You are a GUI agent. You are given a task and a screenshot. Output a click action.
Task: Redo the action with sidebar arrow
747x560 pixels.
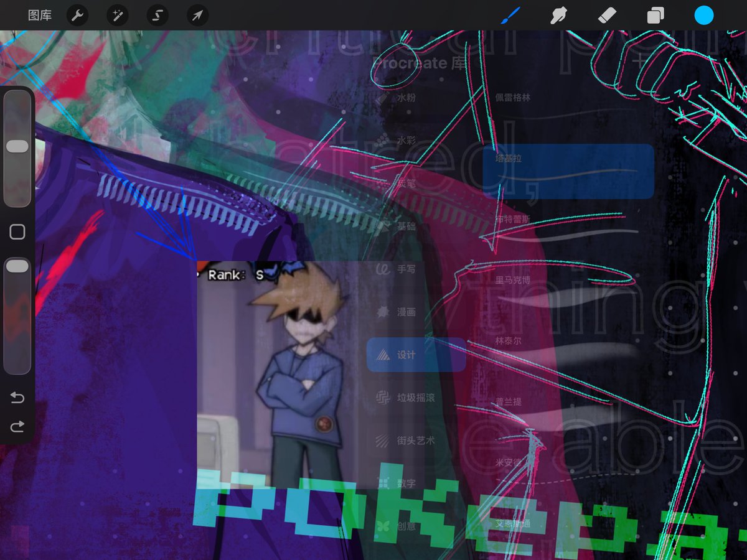(x=17, y=426)
